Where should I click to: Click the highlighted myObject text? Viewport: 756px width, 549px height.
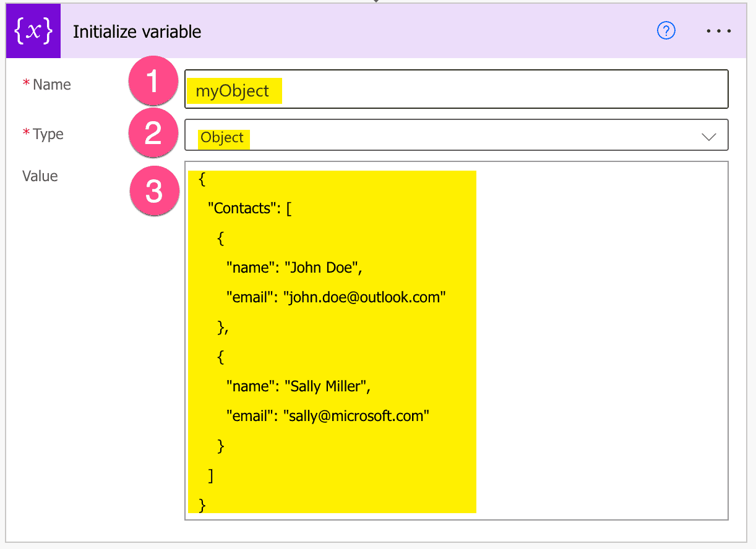point(234,90)
